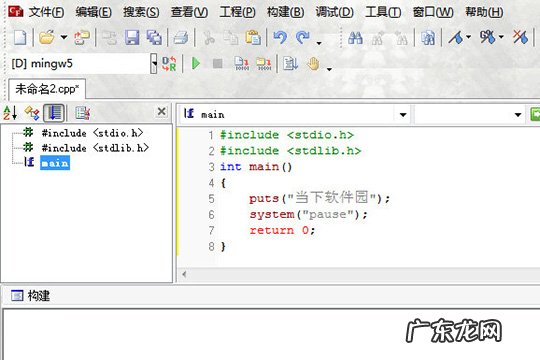This screenshot has height=360, width=540.
Task: Click the symbol panel filter options icon
Action: coord(83,113)
